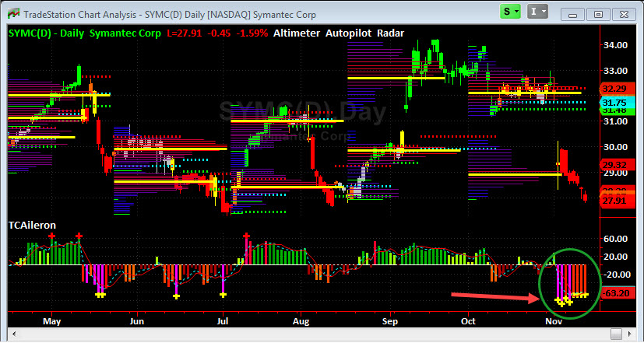Click the 'L=27.91' last price in chart header
644x343 pixels.
click(184, 33)
